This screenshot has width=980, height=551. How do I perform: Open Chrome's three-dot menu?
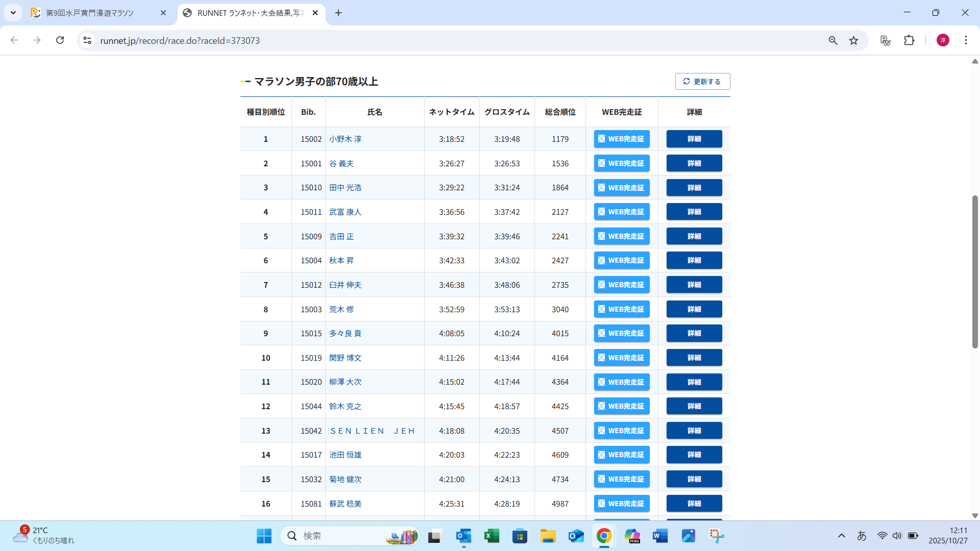[x=966, y=40]
